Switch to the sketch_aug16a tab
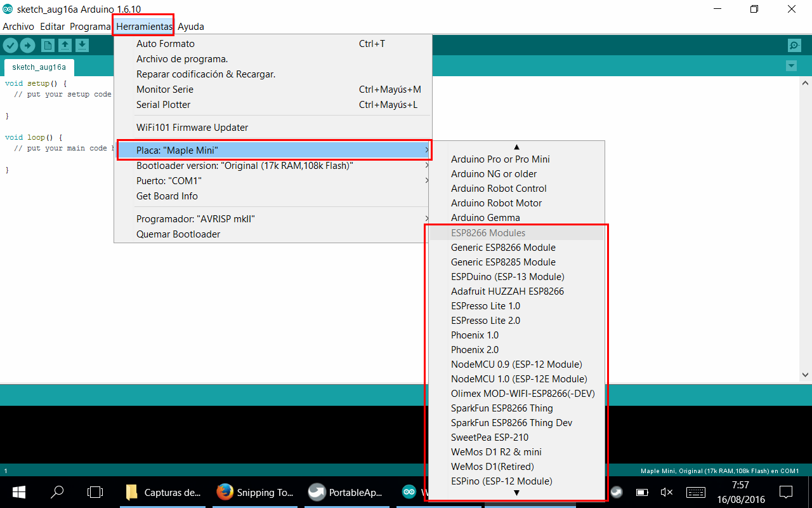Image resolution: width=812 pixels, height=508 pixels. tap(39, 67)
